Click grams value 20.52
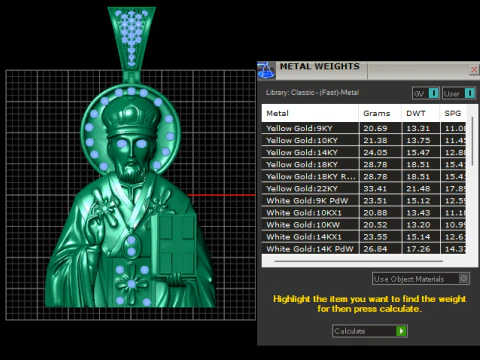 point(375,225)
